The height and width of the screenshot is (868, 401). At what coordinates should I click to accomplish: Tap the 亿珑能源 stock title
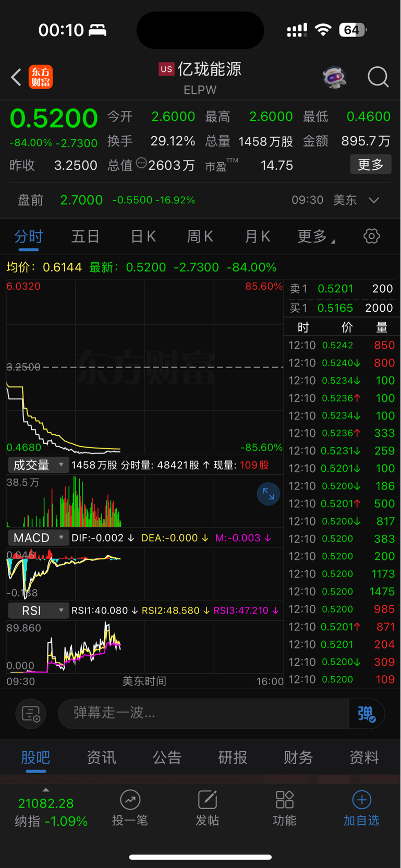click(209, 69)
